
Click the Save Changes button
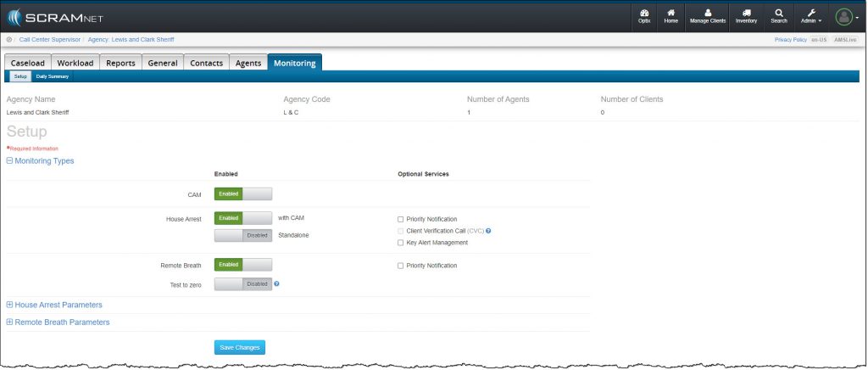click(239, 347)
